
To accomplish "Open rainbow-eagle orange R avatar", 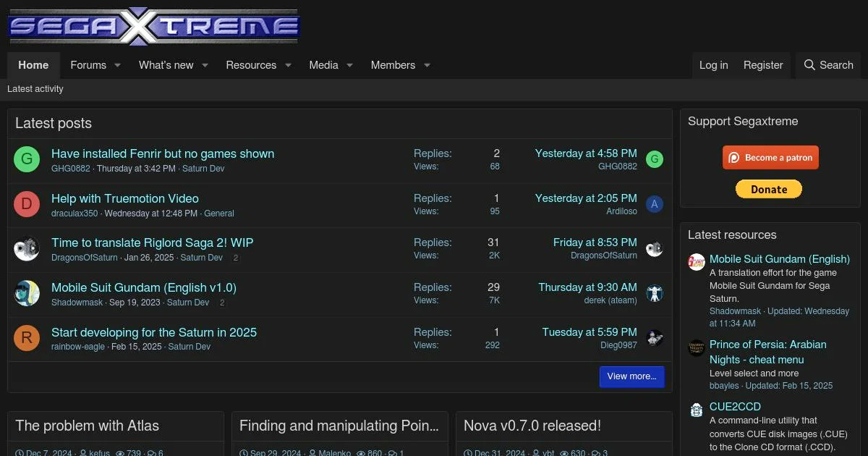I will pyautogui.click(x=27, y=339).
